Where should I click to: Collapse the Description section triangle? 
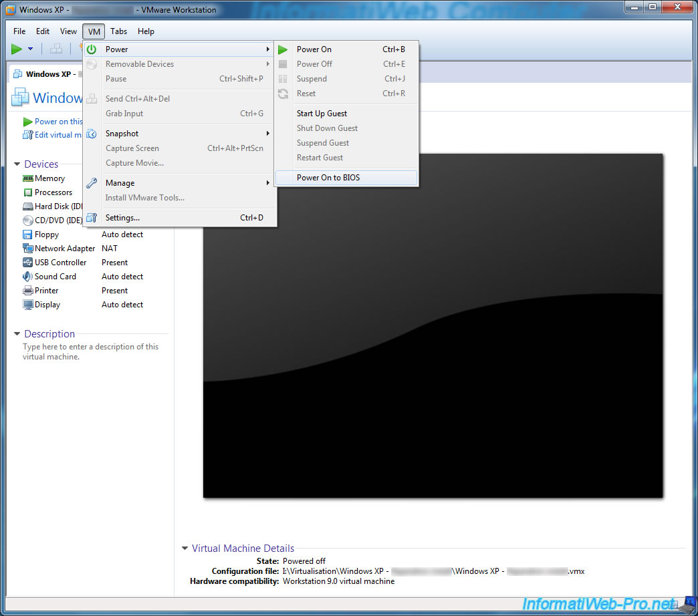coord(17,333)
